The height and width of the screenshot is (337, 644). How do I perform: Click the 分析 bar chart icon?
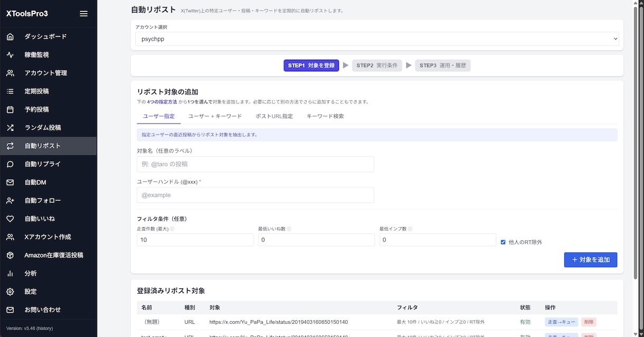[10, 274]
